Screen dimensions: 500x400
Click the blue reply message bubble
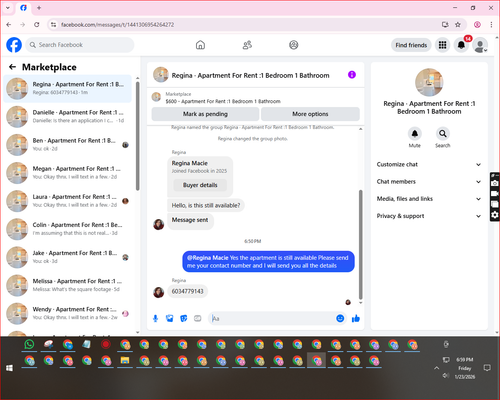[268, 262]
